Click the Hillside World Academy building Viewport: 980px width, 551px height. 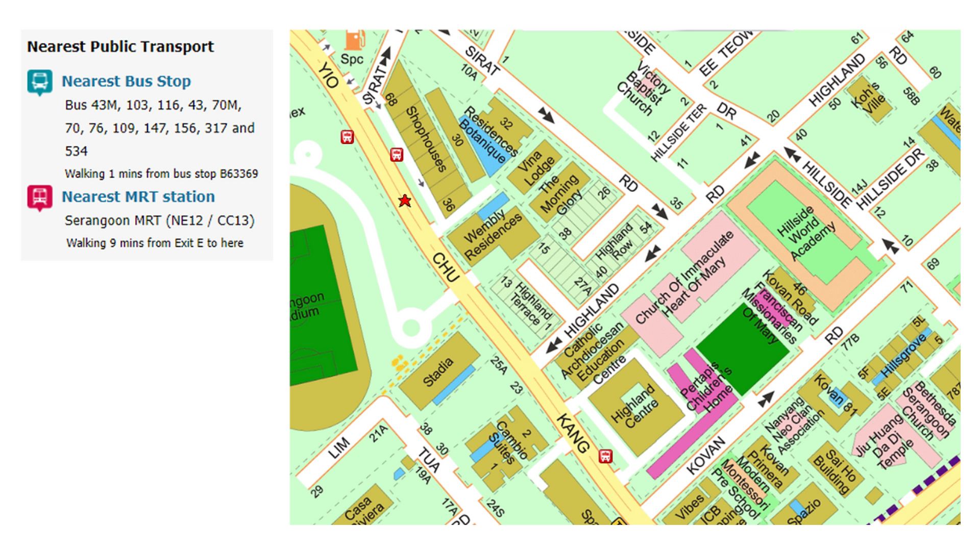805,232
